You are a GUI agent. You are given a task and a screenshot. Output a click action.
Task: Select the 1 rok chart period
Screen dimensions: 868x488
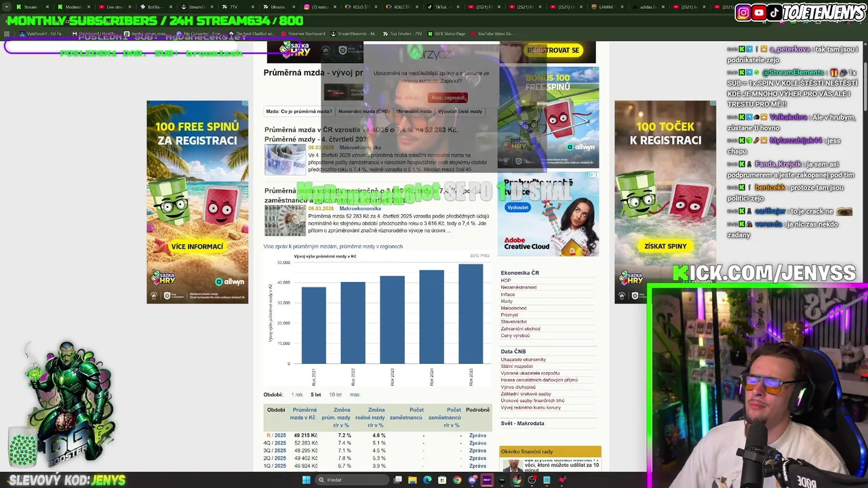(x=297, y=394)
